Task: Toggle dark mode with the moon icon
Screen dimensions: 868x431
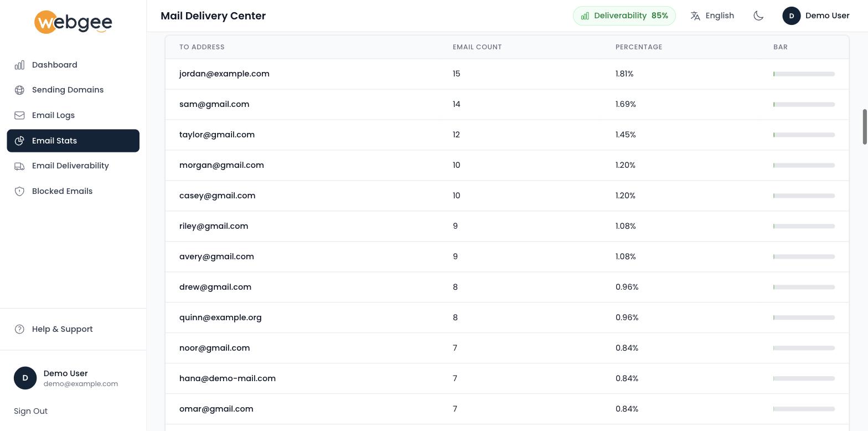Action: tap(758, 16)
